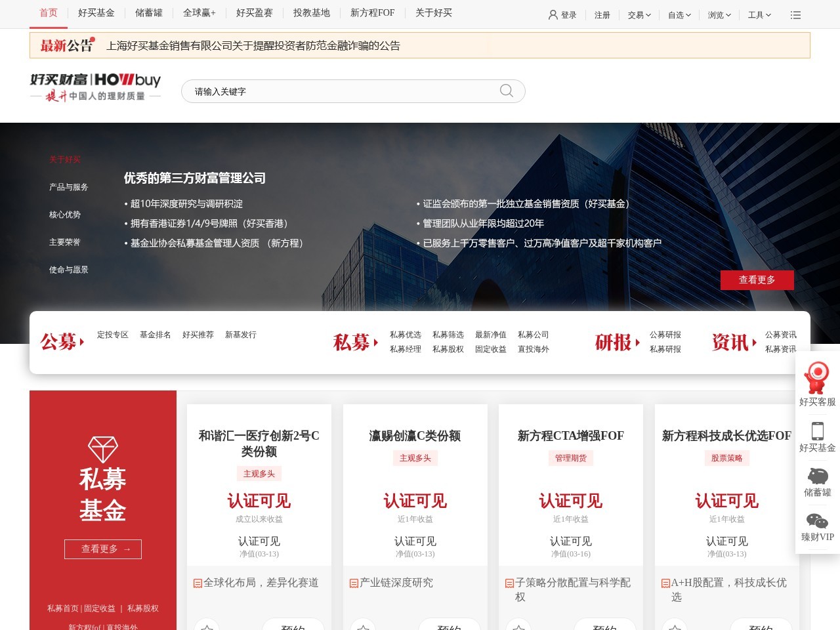Click the diamond icon on 私募基金 panel

pyautogui.click(x=102, y=449)
